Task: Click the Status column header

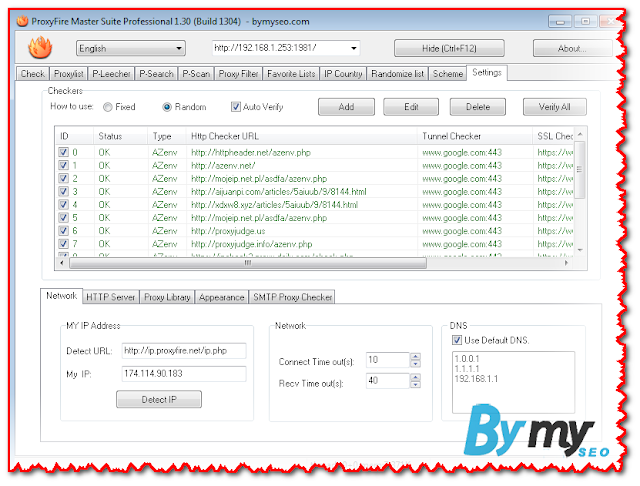Action: 120,136
